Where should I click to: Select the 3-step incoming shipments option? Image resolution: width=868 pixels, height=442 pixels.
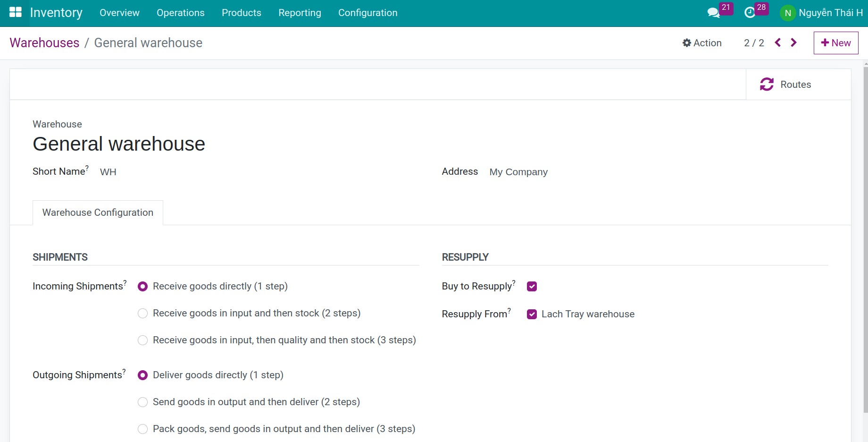click(x=142, y=340)
